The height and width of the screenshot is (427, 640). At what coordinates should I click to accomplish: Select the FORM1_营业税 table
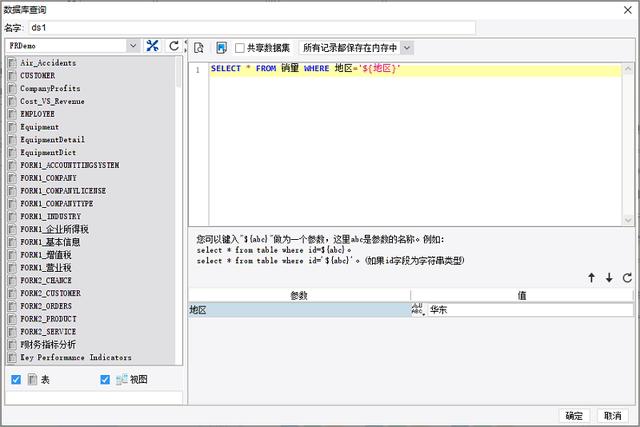(x=46, y=268)
